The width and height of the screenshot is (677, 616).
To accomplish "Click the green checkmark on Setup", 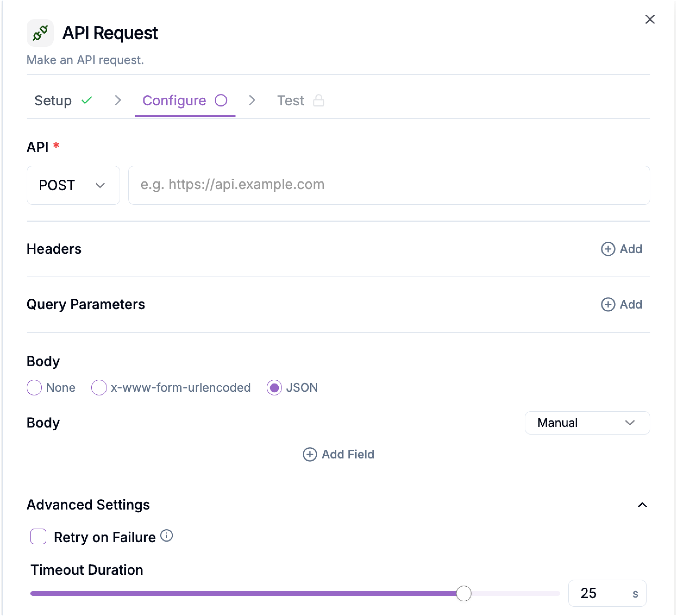I will point(87,100).
